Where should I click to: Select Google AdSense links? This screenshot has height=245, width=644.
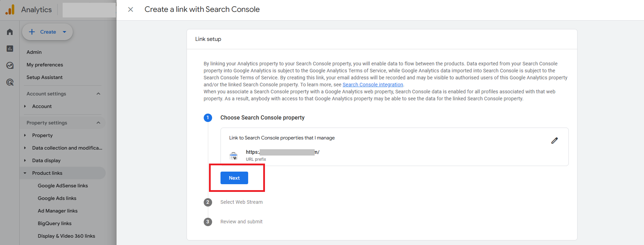[x=63, y=186]
